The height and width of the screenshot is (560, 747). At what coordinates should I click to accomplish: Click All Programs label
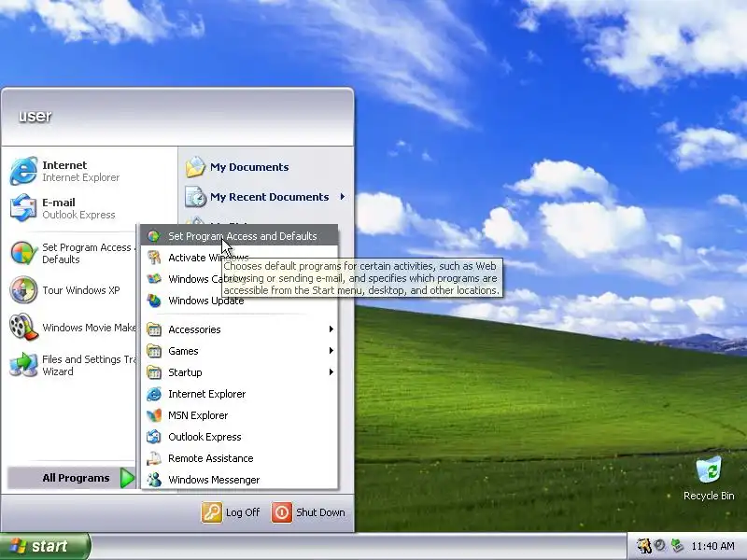click(76, 478)
